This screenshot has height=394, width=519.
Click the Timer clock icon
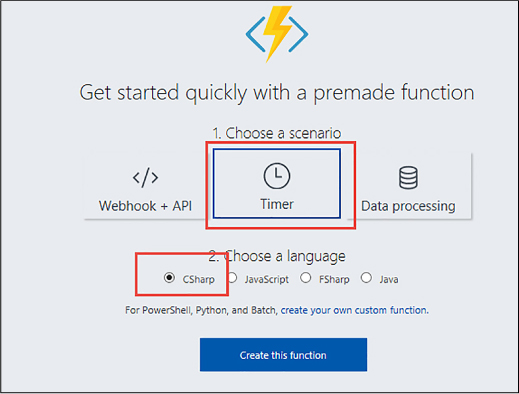pyautogui.click(x=277, y=176)
